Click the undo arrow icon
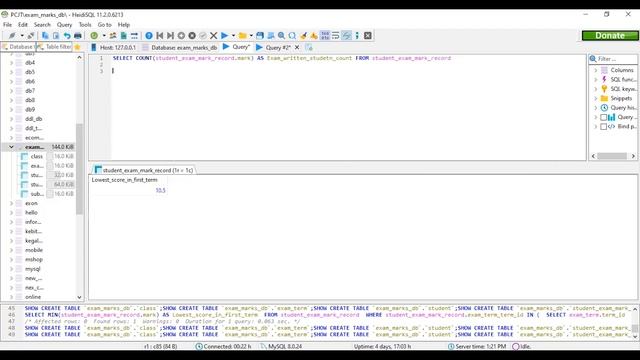Image resolution: width=640 pixels, height=360 pixels. point(67,36)
